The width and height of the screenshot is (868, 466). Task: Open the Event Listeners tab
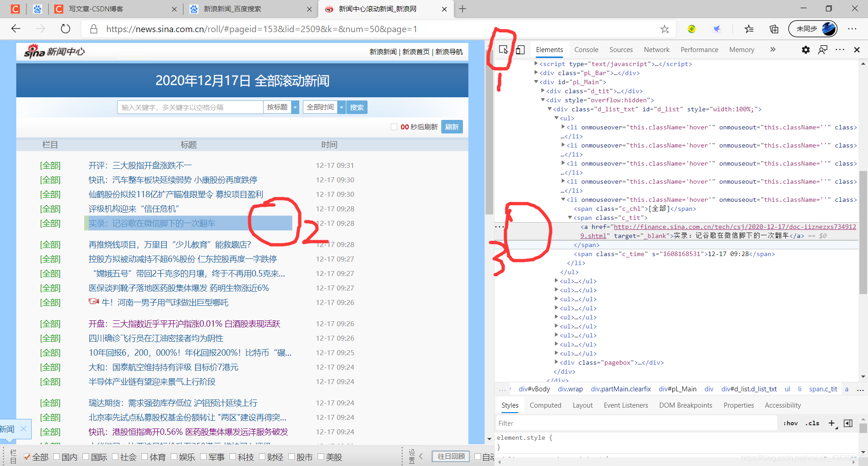[x=626, y=405]
